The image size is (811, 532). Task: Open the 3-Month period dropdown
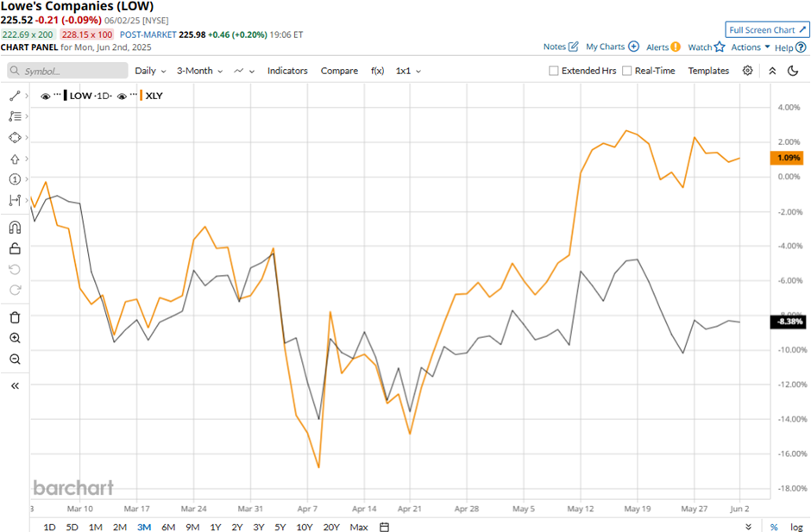pos(199,71)
